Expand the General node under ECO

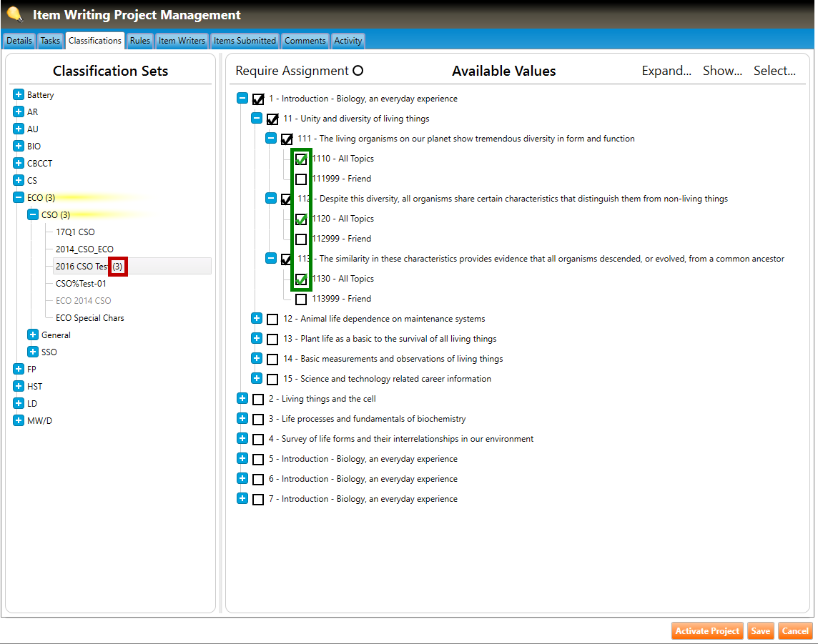coord(33,335)
